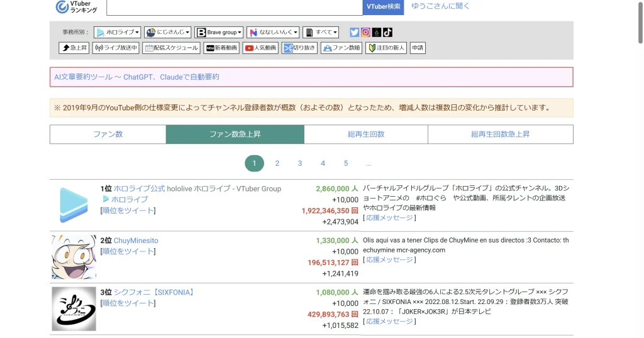Click the VTuber ranking site logo

(x=76, y=6)
